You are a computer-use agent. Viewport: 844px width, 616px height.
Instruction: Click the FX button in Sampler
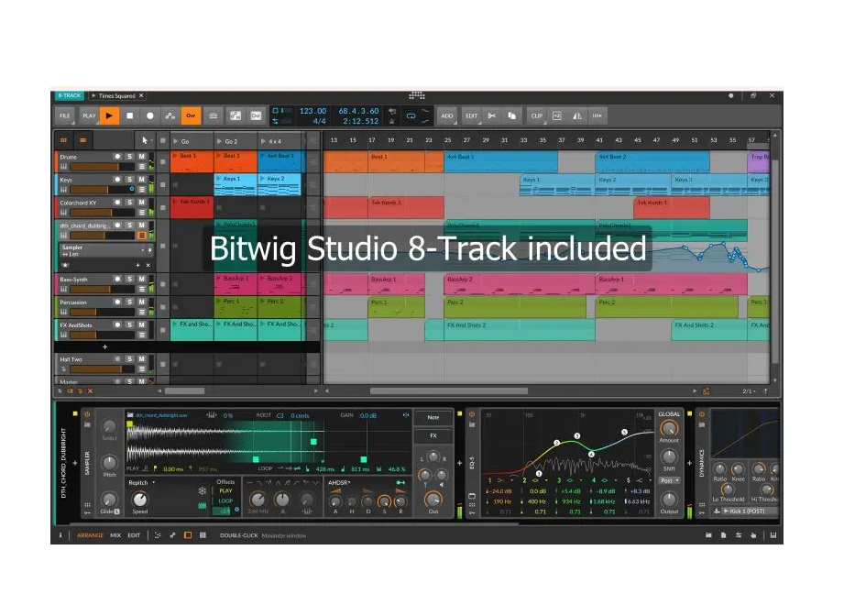[x=433, y=435]
